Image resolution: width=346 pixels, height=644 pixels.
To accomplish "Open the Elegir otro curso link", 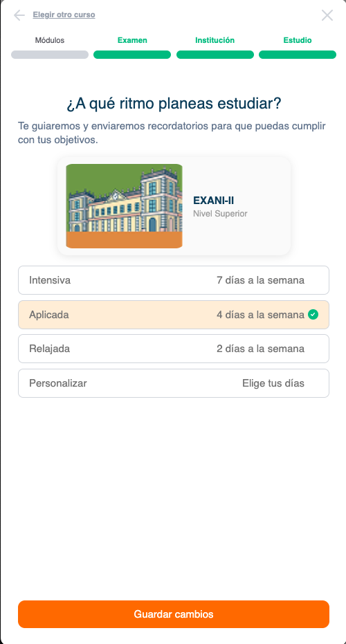I will pyautogui.click(x=64, y=15).
